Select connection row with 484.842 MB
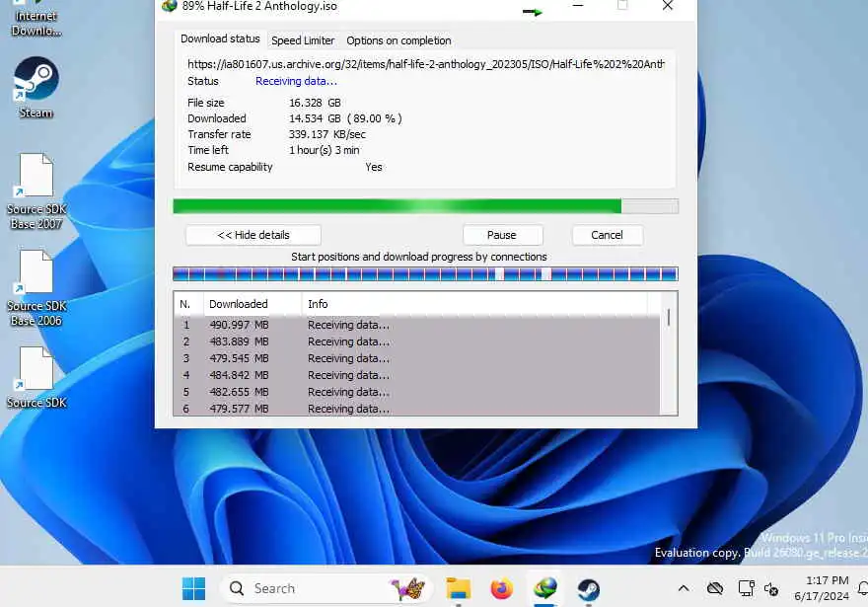 pyautogui.click(x=417, y=375)
